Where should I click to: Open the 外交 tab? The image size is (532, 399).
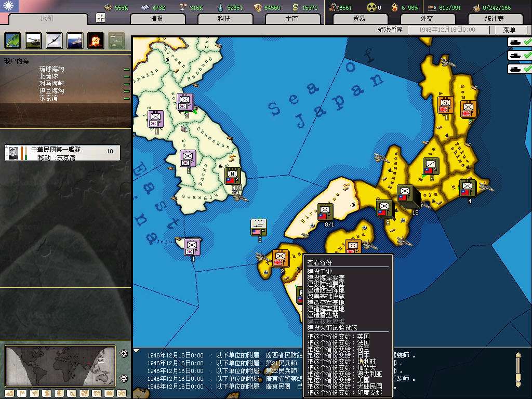click(x=426, y=19)
